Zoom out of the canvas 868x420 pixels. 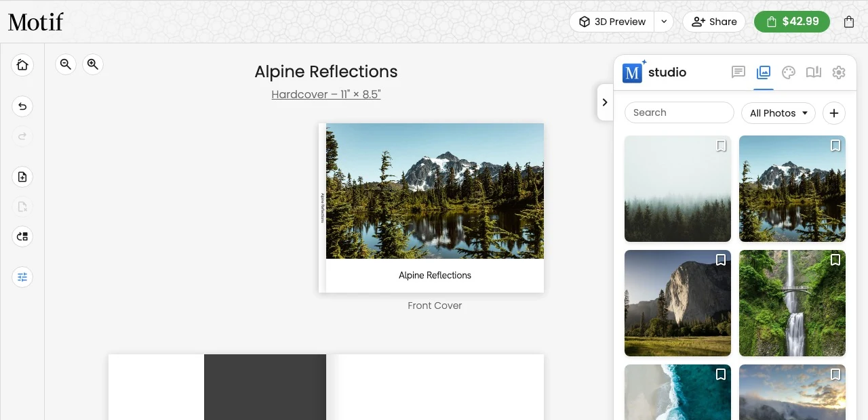66,64
